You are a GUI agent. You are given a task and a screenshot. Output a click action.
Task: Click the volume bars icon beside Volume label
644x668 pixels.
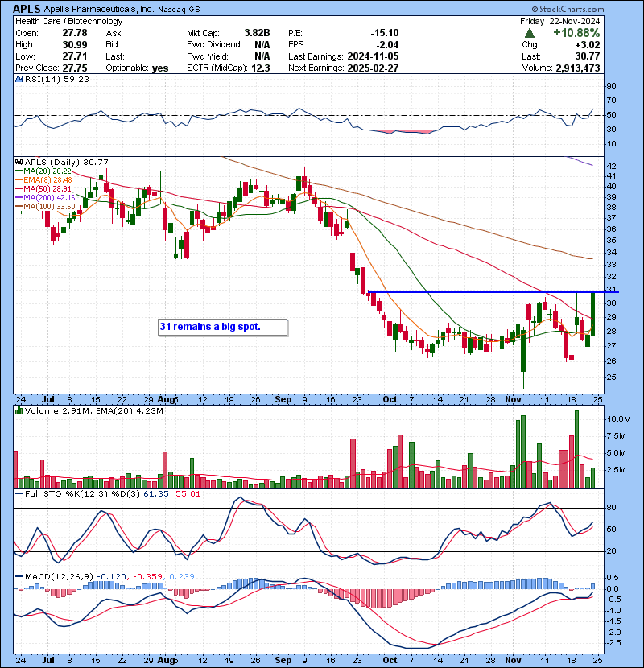(19, 410)
